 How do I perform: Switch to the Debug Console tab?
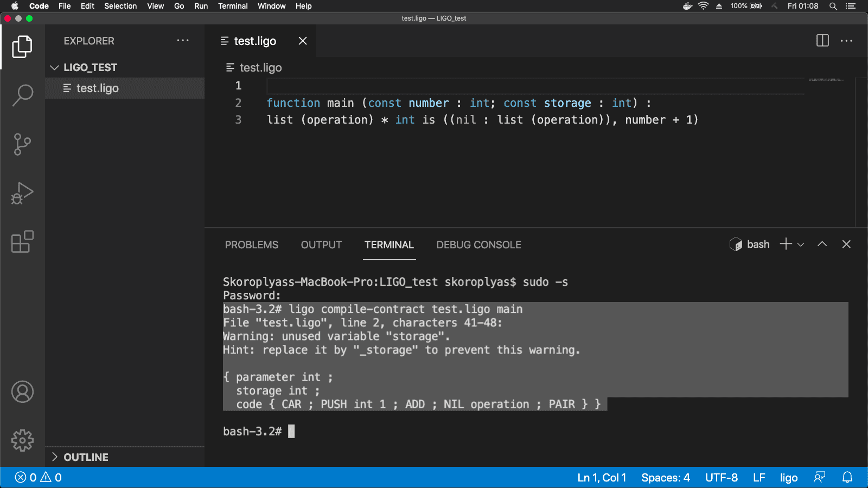coord(478,245)
